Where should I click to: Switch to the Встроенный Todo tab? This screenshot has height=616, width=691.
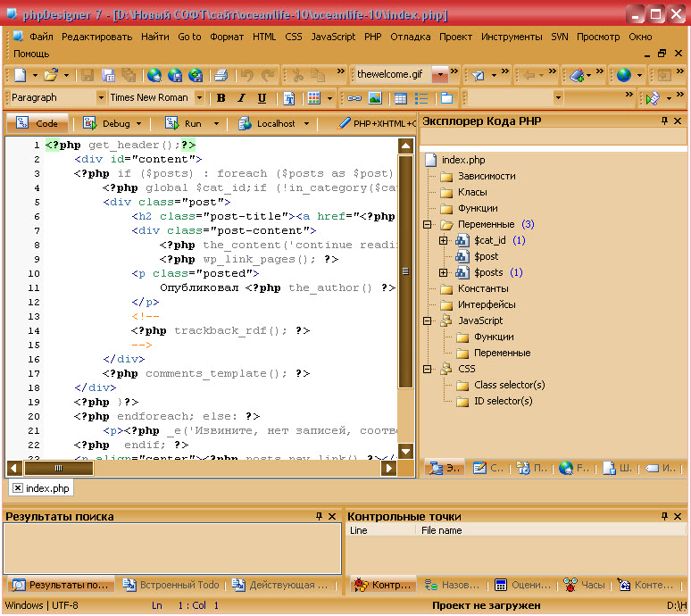[x=172, y=585]
